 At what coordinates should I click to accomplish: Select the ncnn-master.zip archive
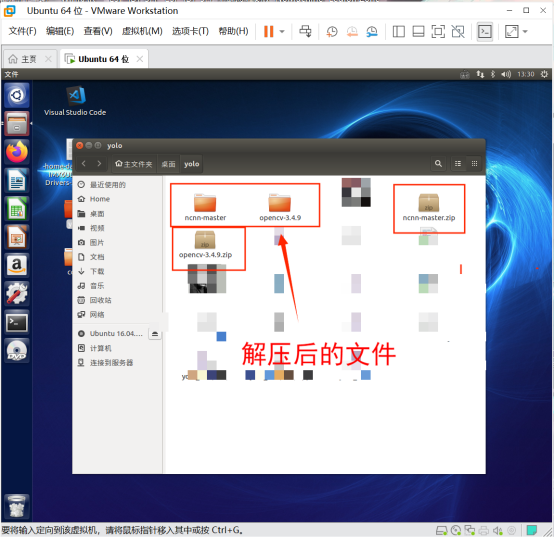[x=429, y=208]
